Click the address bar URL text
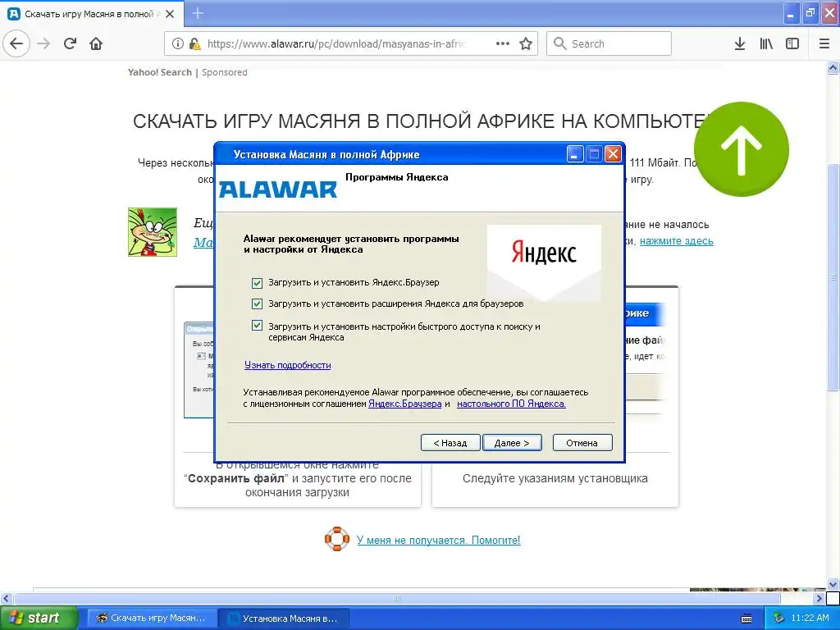 pyautogui.click(x=336, y=44)
